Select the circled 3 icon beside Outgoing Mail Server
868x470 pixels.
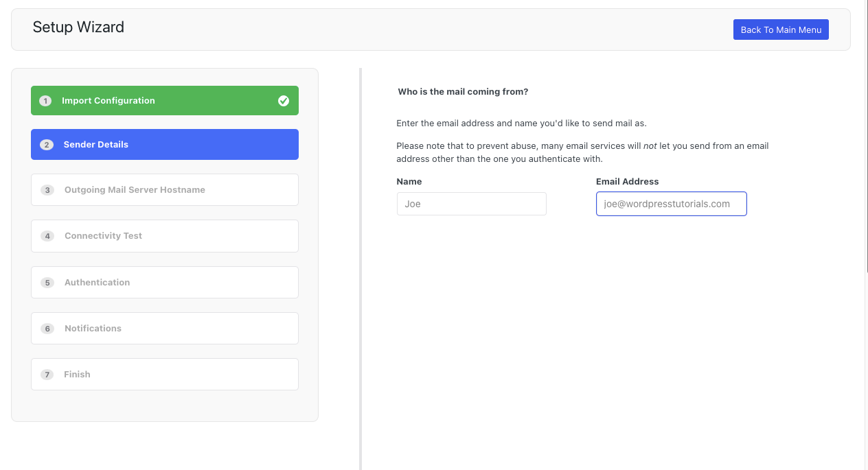click(47, 190)
